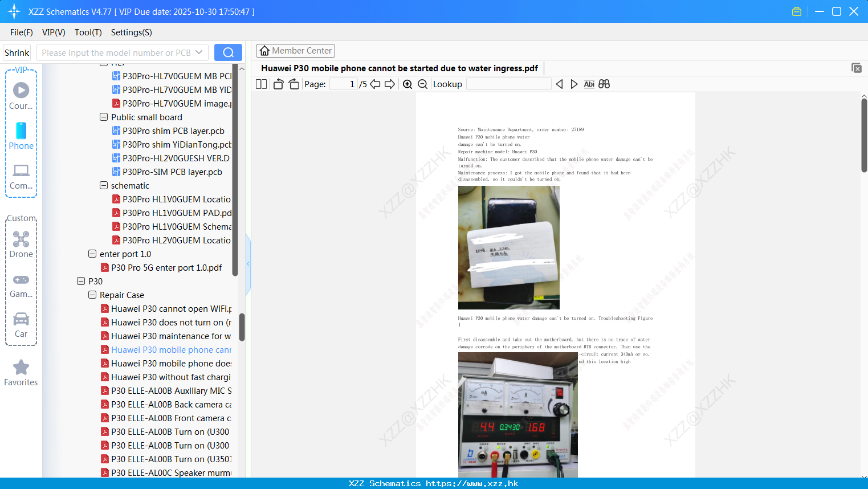This screenshot has width=868, height=489.
Task: Open P30 ELLE-AL00B Front camera file
Action: coord(166,418)
